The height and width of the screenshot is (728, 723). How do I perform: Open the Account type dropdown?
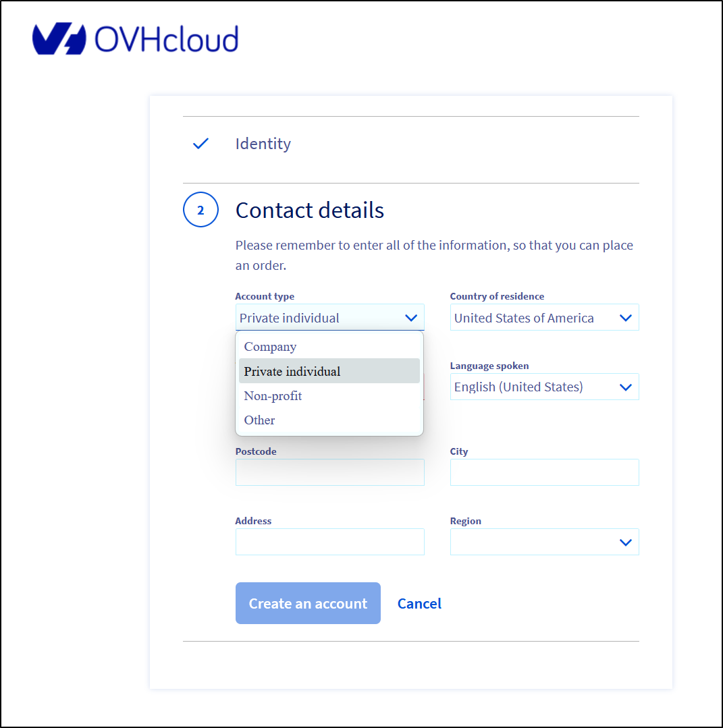pyautogui.click(x=330, y=317)
